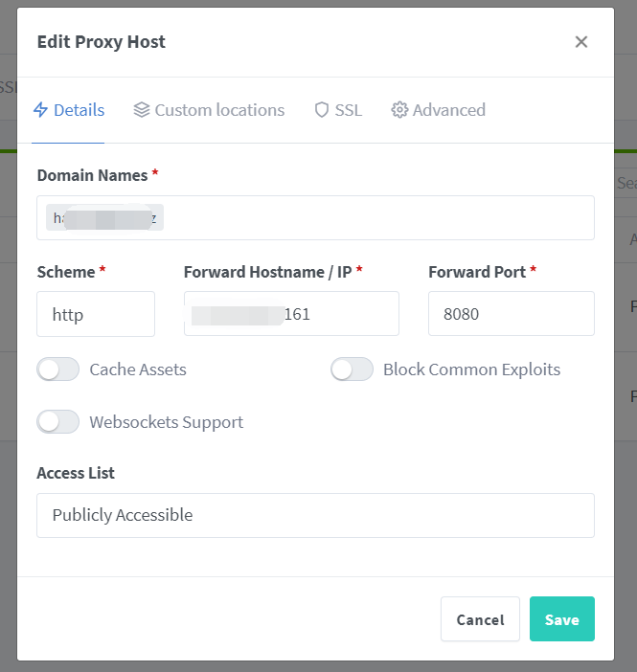
Task: Switch to the Custom locations tab
Action: pos(219,110)
